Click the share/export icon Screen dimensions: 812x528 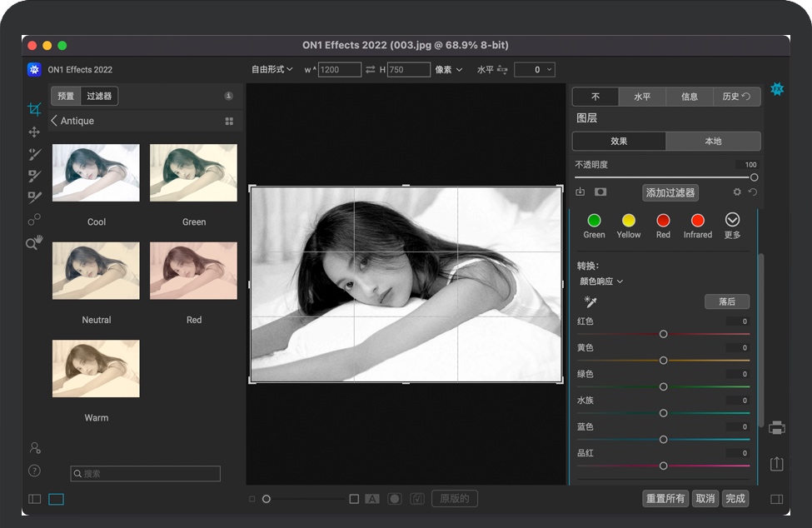(777, 464)
